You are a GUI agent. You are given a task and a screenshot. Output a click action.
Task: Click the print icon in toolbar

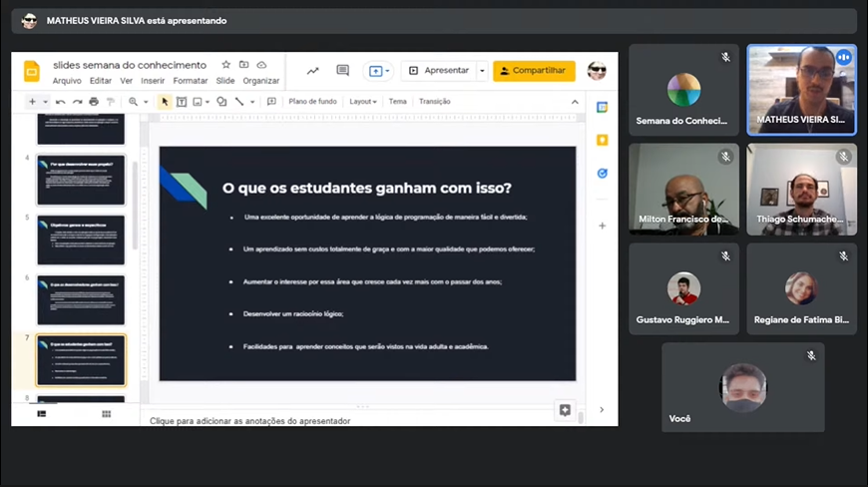point(94,102)
